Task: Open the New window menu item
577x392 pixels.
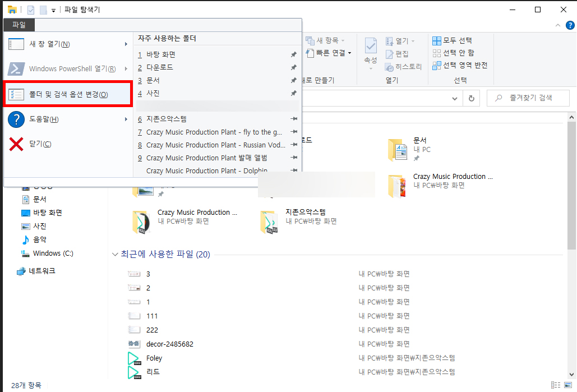Action: click(68, 44)
